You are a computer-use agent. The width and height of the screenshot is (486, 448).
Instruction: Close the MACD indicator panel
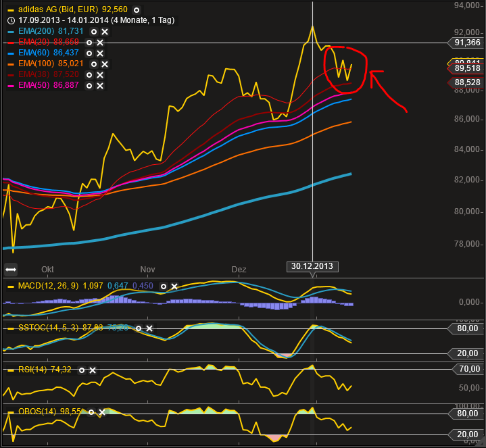coord(174,287)
